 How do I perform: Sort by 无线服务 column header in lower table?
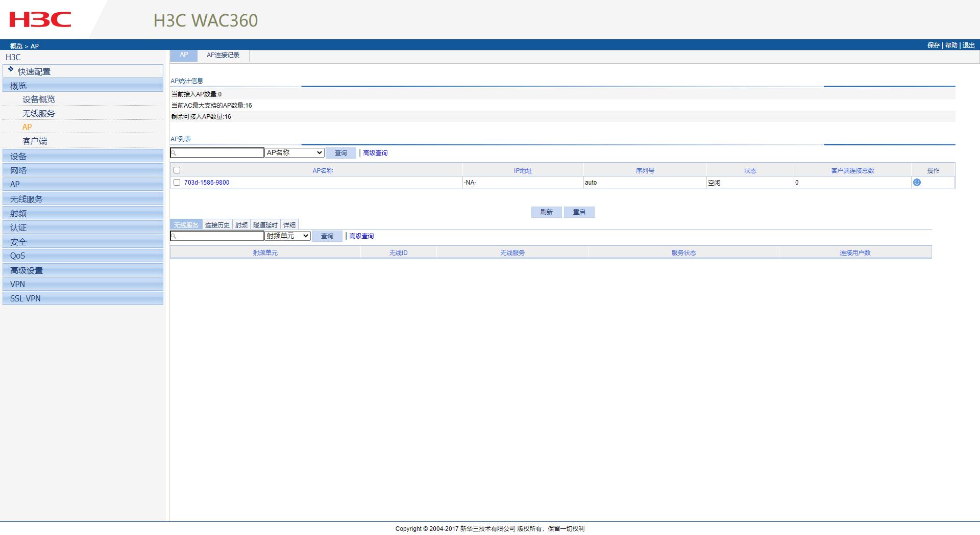[512, 253]
